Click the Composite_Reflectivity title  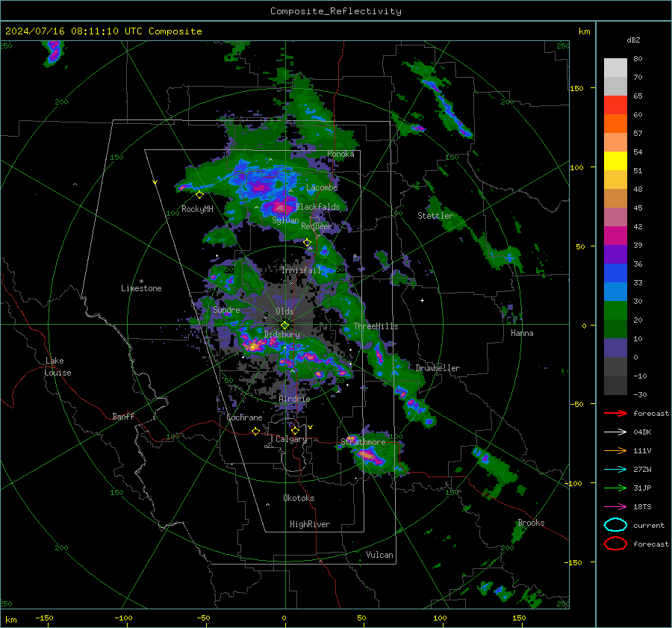(x=336, y=11)
